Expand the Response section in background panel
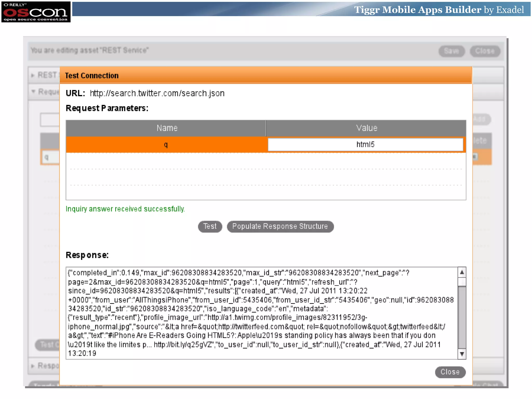The image size is (532, 399). [x=33, y=366]
